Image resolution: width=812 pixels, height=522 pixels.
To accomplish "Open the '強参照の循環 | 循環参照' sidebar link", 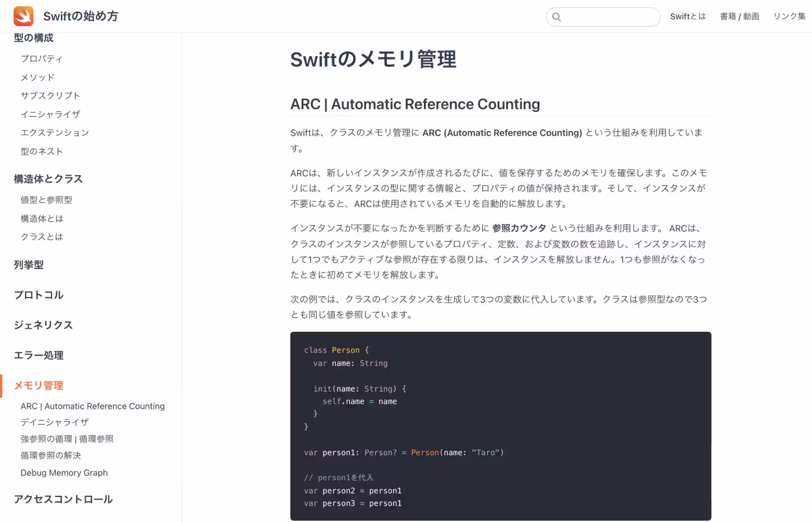I will coord(67,439).
